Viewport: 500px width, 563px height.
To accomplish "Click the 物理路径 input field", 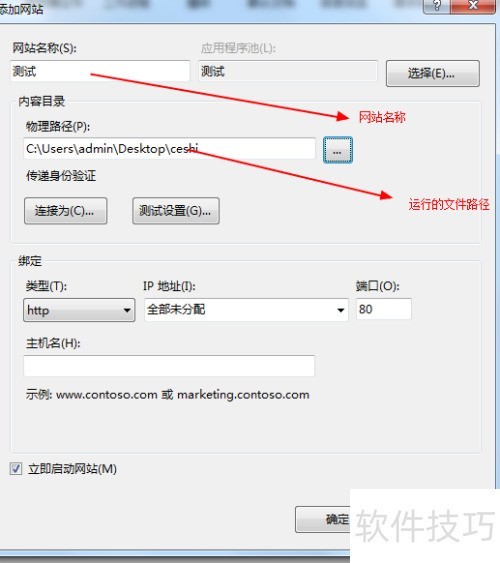I will 169,148.
